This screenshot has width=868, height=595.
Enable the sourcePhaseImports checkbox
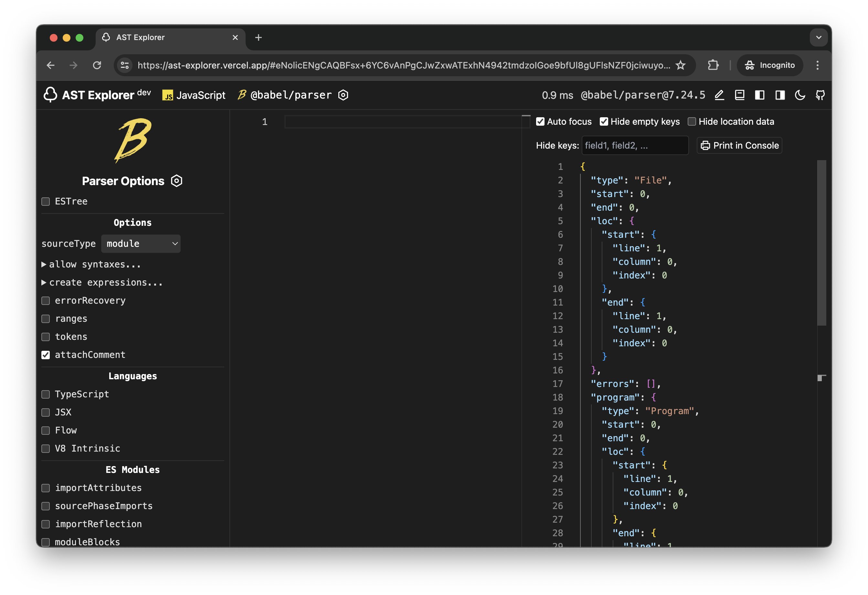pyautogui.click(x=46, y=506)
